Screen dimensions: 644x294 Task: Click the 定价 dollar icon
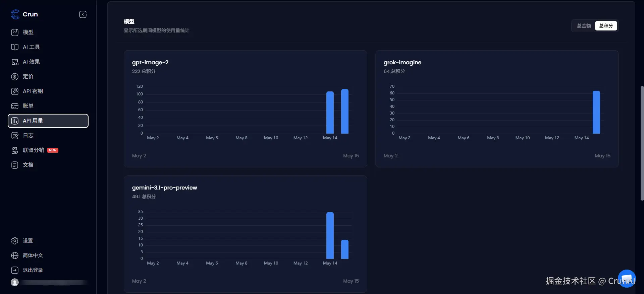click(x=15, y=76)
